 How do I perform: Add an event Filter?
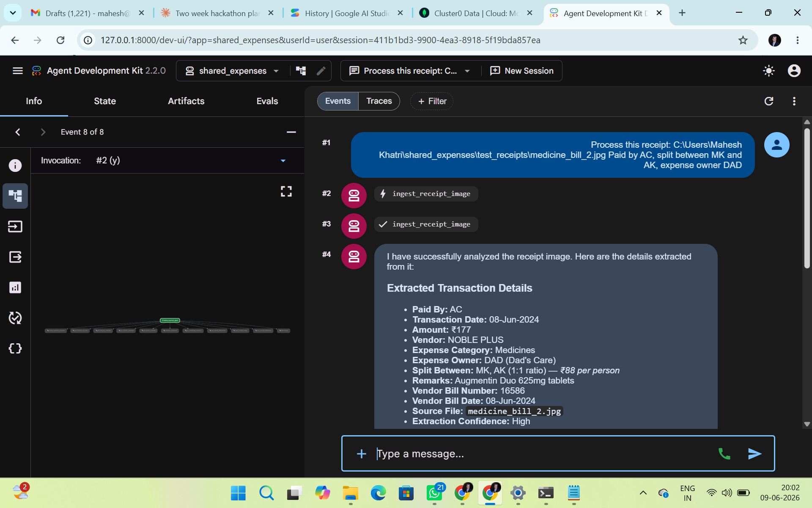pyautogui.click(x=432, y=101)
